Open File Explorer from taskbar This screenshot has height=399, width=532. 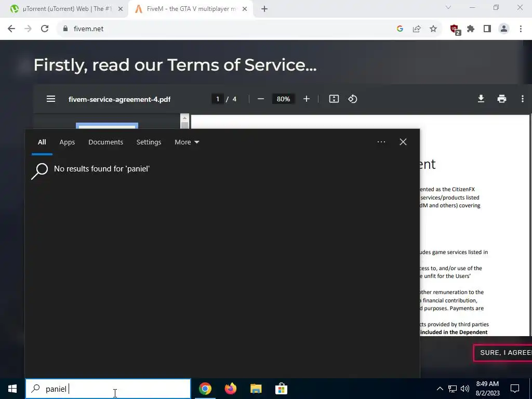coord(256,389)
